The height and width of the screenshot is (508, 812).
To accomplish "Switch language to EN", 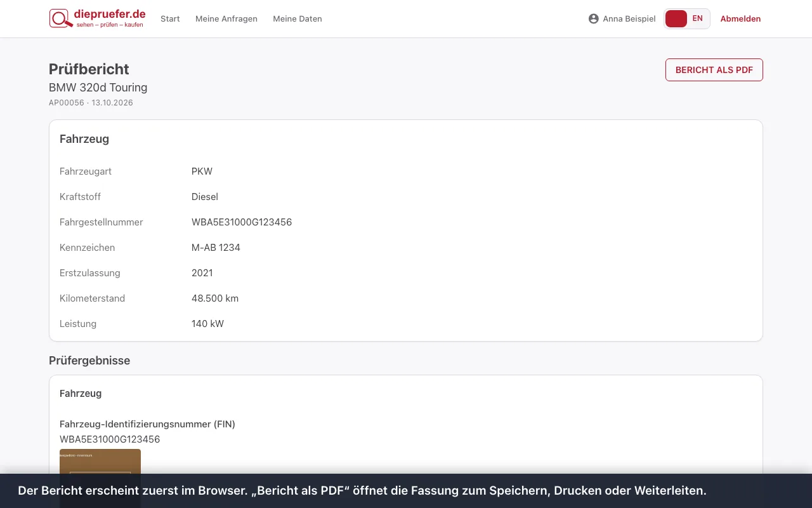I will pyautogui.click(x=698, y=18).
